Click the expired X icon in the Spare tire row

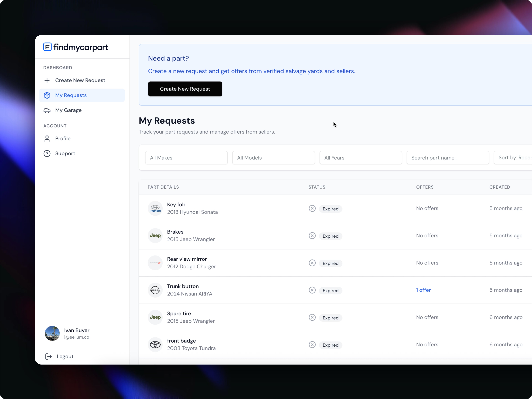pyautogui.click(x=312, y=318)
